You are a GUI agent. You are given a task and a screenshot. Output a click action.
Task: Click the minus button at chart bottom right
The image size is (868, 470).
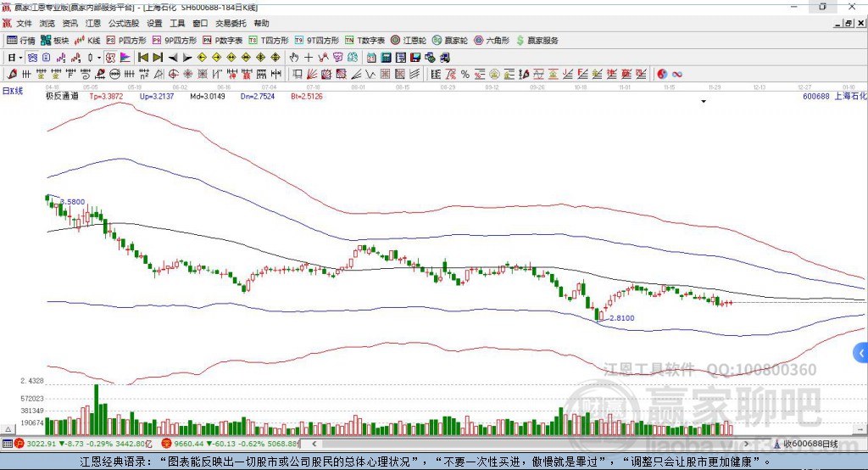(x=860, y=429)
